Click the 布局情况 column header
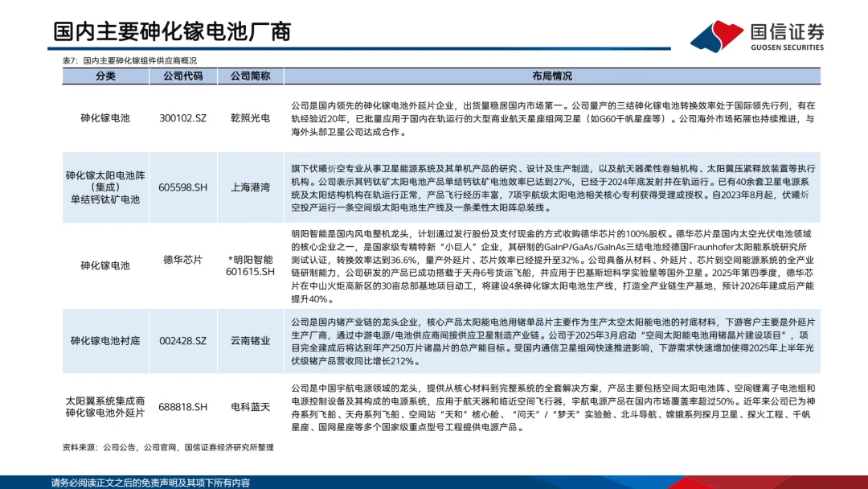 (x=552, y=76)
